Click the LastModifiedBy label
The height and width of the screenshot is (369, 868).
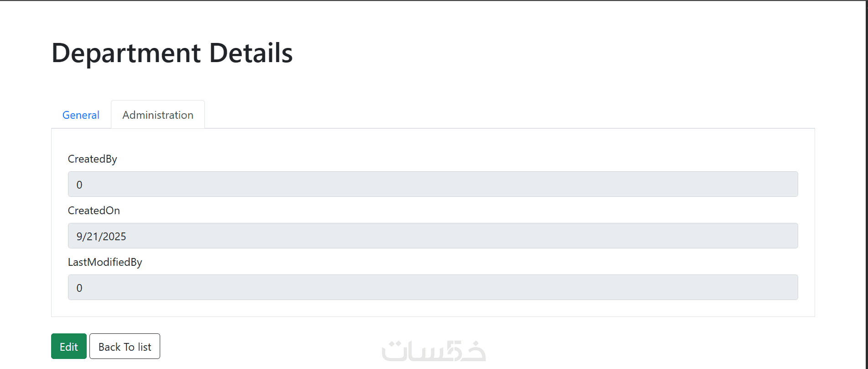[105, 262]
